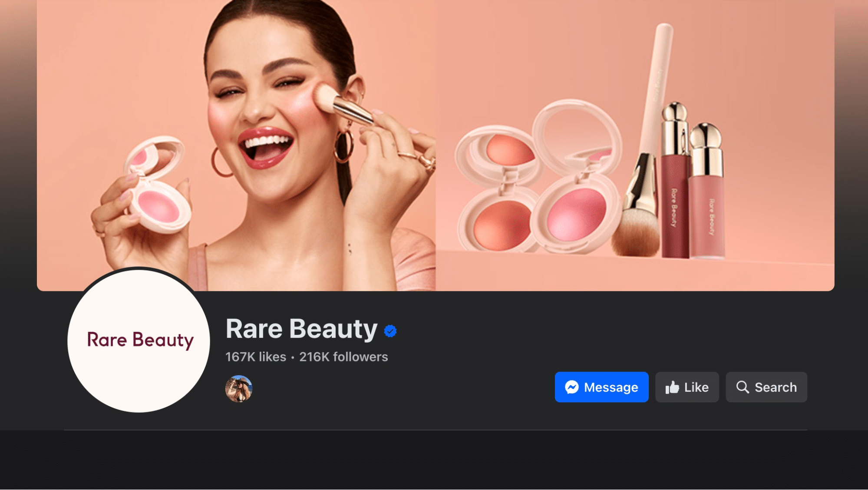Screen dimensions: 868x490
Task: Click the magnifying glass icon in the Search button
Action: 743,387
